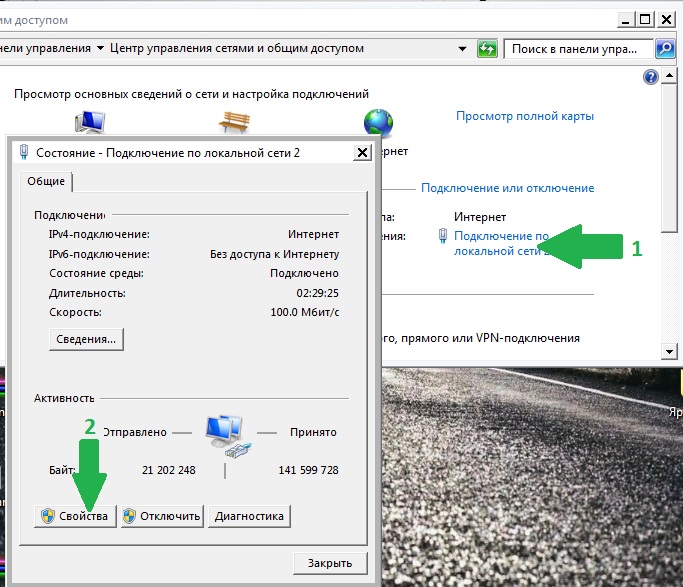Click the green refresh icon in address bar

[x=487, y=49]
